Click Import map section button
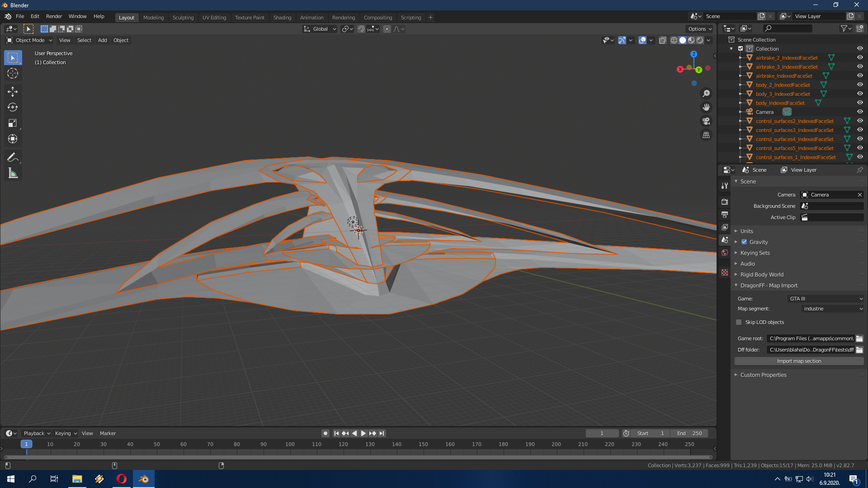This screenshot has height=488, width=868. click(x=799, y=361)
